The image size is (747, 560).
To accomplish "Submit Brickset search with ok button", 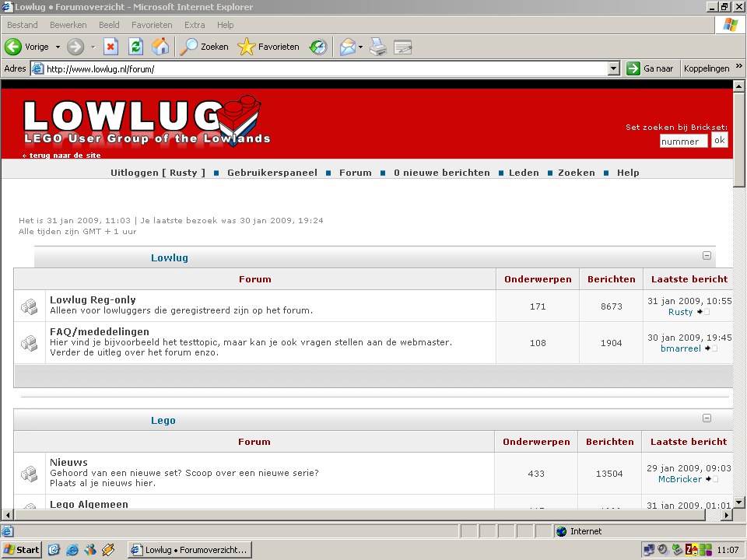I will (x=719, y=140).
